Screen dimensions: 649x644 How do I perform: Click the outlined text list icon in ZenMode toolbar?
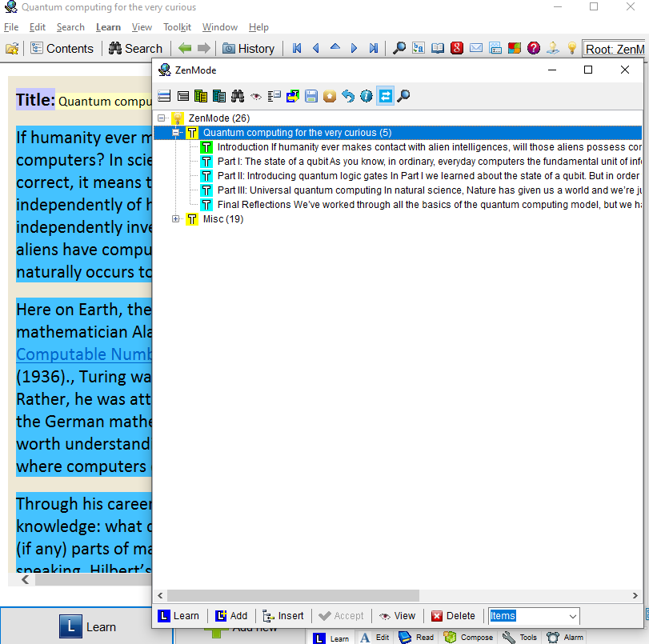click(x=183, y=97)
